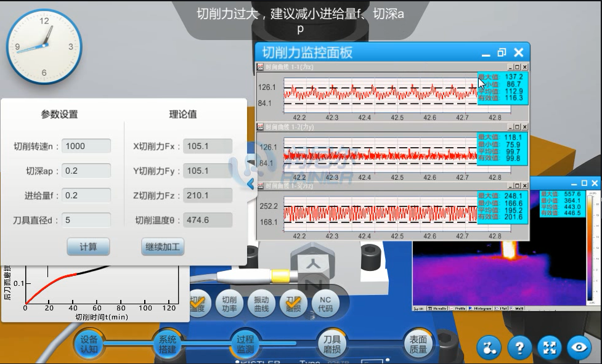
Task: Click the 继续加工 button
Action: click(x=163, y=247)
